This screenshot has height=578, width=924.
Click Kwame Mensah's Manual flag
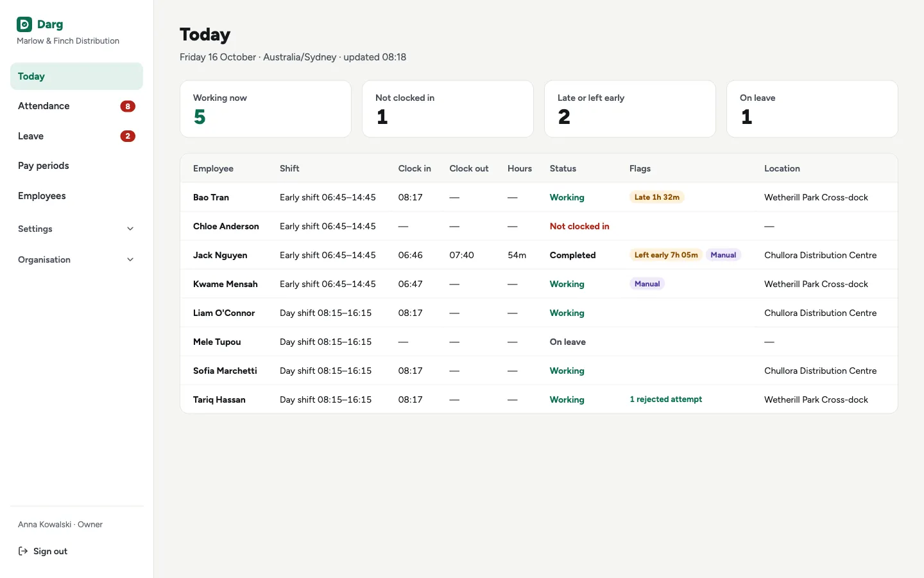[x=647, y=284]
